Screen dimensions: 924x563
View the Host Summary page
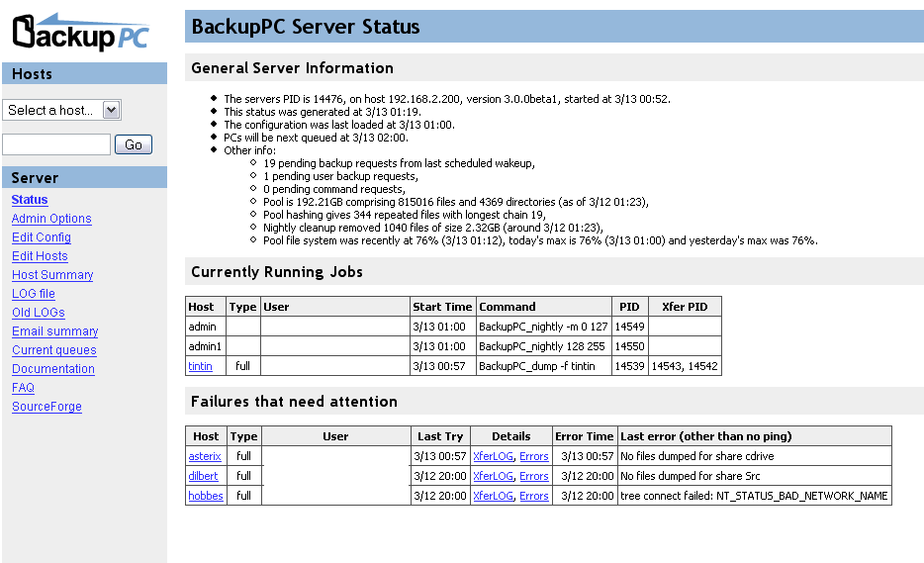point(52,275)
